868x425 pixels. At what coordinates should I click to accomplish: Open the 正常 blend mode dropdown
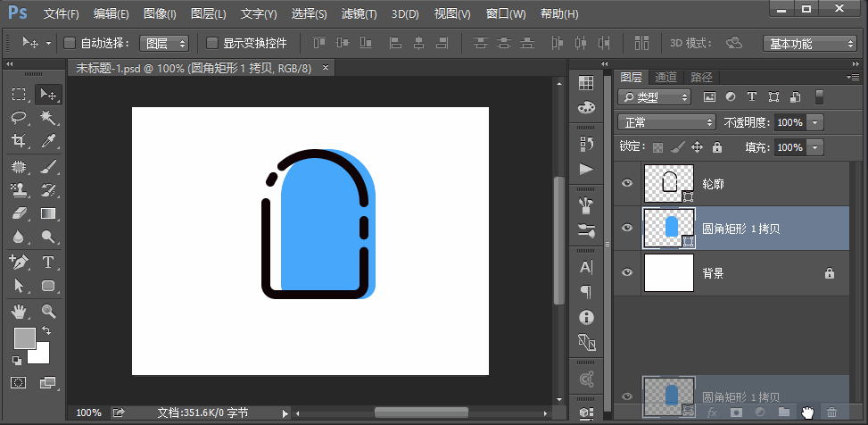pyautogui.click(x=667, y=121)
